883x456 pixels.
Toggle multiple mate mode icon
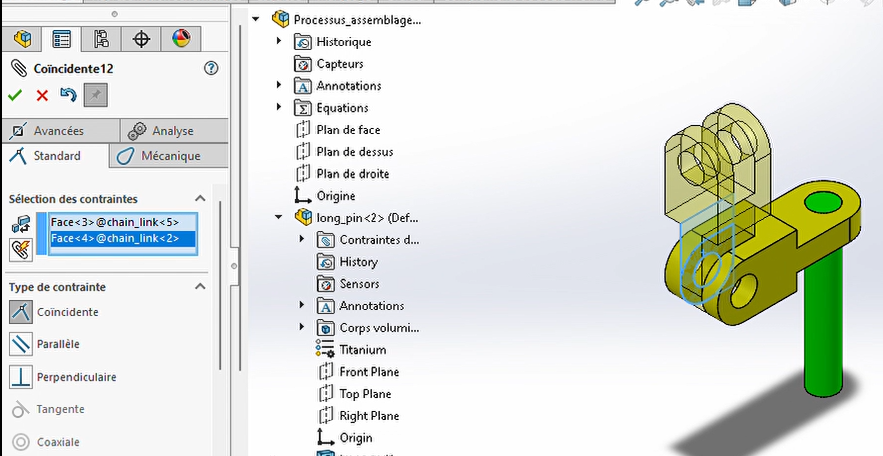[x=21, y=249]
